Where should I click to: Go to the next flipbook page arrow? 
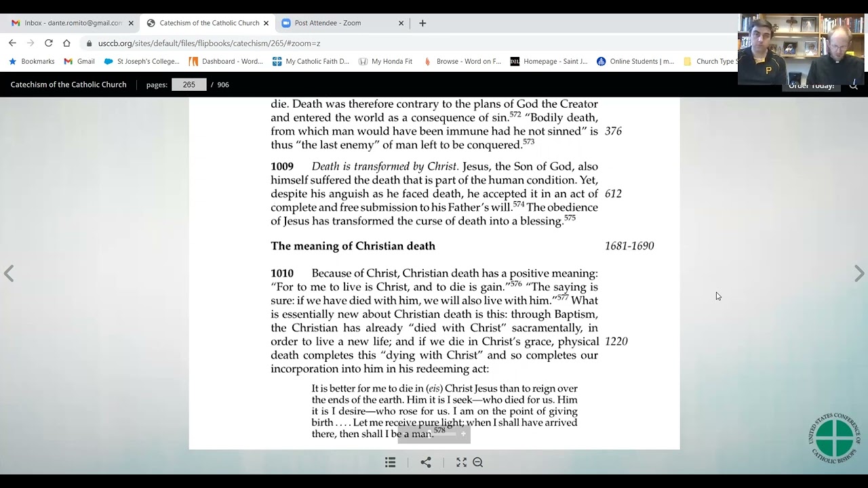pyautogui.click(x=859, y=273)
